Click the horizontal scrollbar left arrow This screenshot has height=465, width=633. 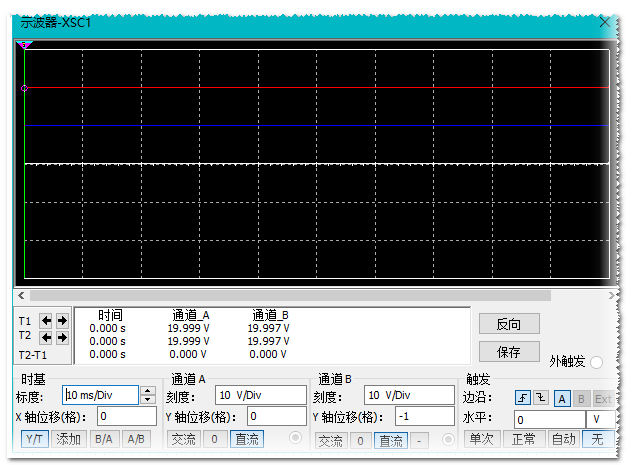click(x=21, y=296)
